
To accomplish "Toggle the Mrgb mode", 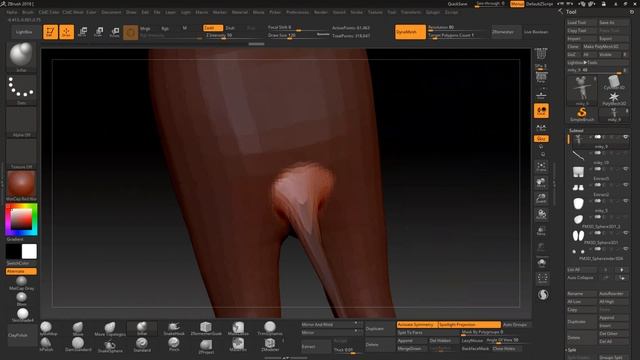I will (145, 28).
